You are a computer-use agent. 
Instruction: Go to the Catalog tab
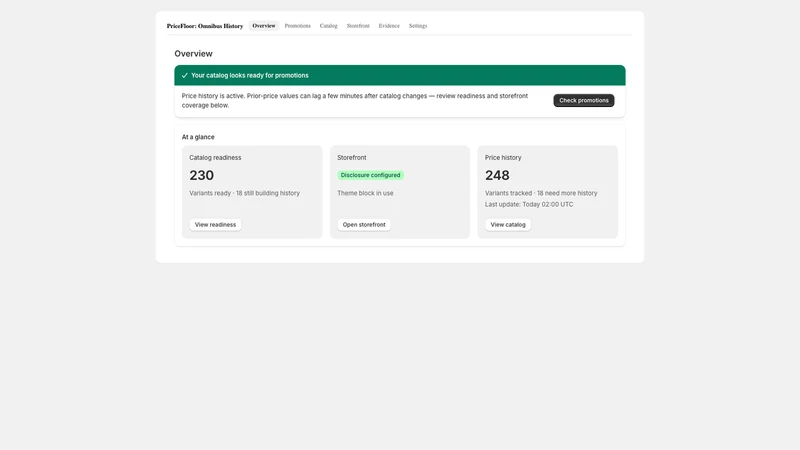(x=329, y=26)
